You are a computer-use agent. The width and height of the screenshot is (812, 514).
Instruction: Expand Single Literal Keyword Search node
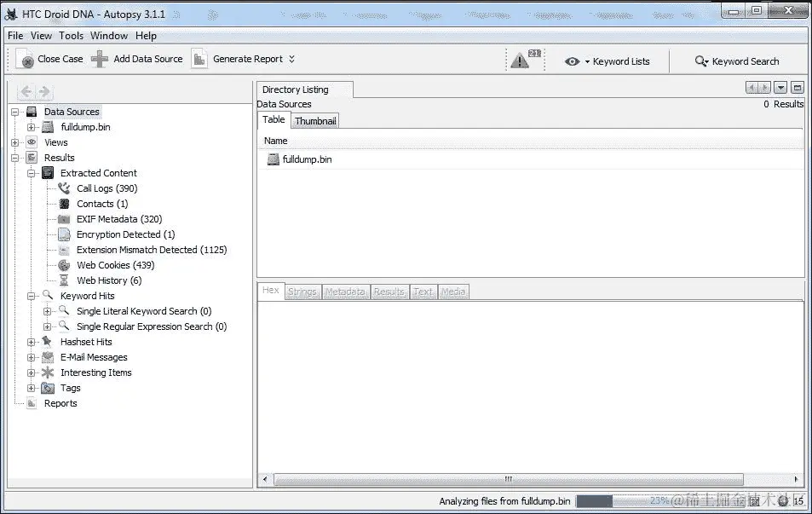[x=47, y=311]
